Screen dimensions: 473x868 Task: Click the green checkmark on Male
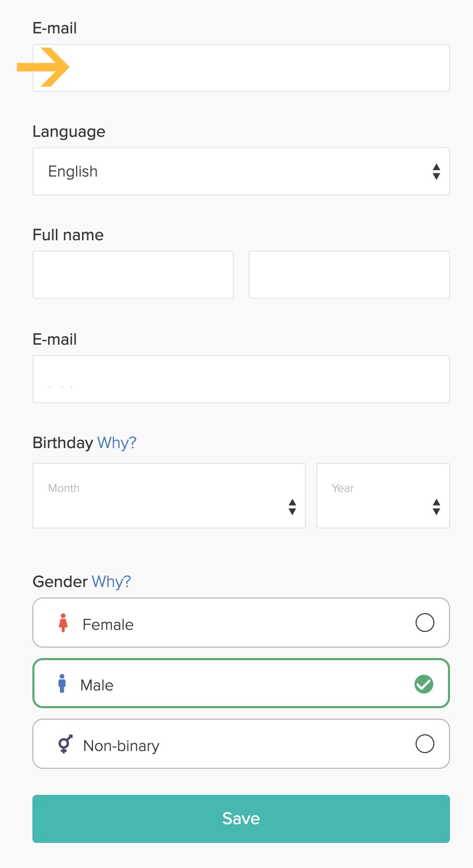[x=424, y=684]
